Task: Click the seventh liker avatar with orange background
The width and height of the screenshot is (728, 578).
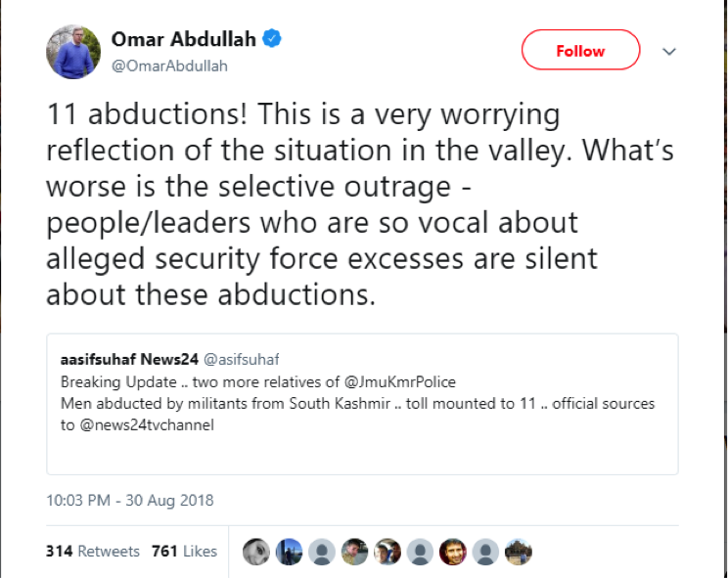Action: click(x=452, y=552)
